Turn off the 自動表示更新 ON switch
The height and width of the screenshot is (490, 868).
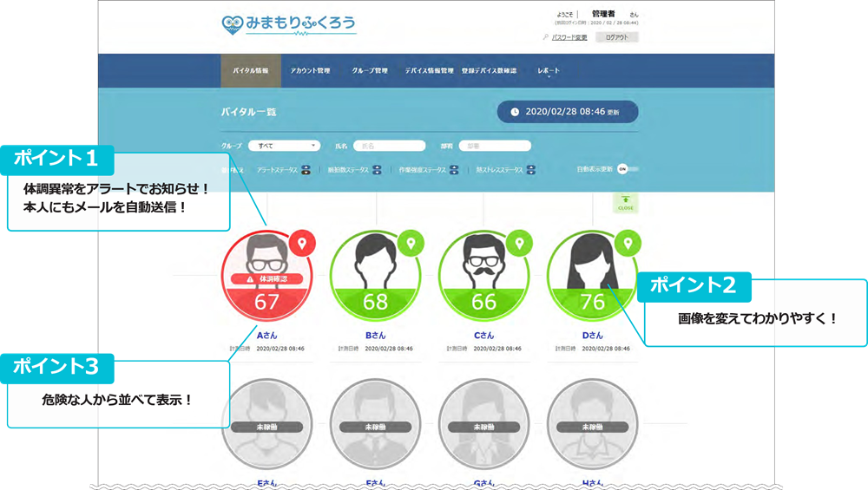628,169
